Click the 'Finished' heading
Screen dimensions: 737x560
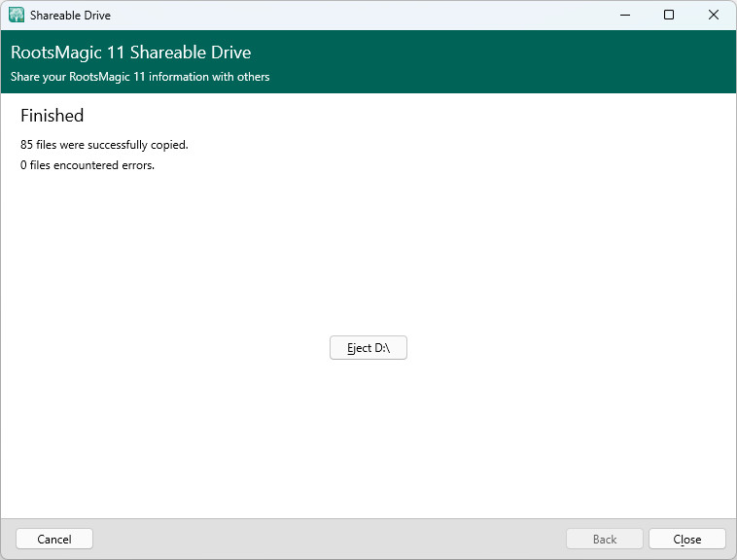point(53,116)
